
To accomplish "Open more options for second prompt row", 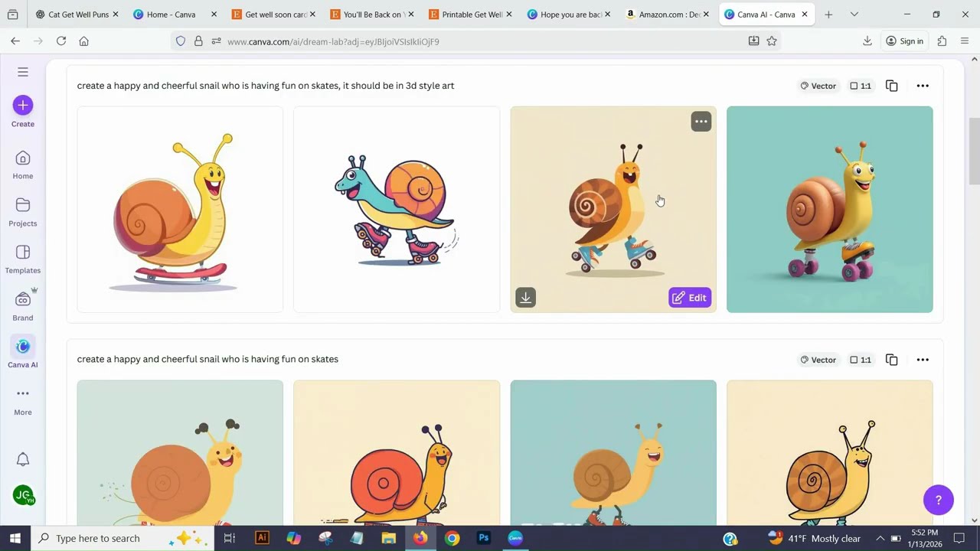I will pyautogui.click(x=923, y=360).
